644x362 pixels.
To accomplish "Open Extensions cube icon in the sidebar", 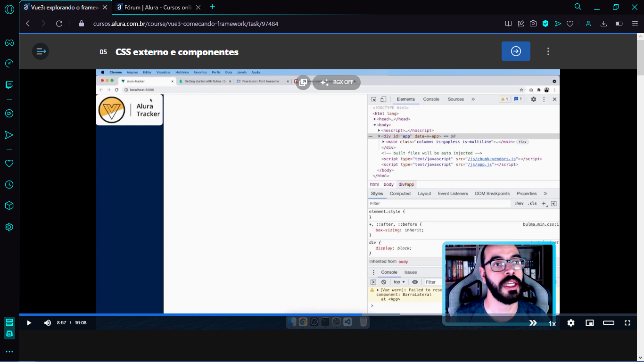I will coord(9,206).
